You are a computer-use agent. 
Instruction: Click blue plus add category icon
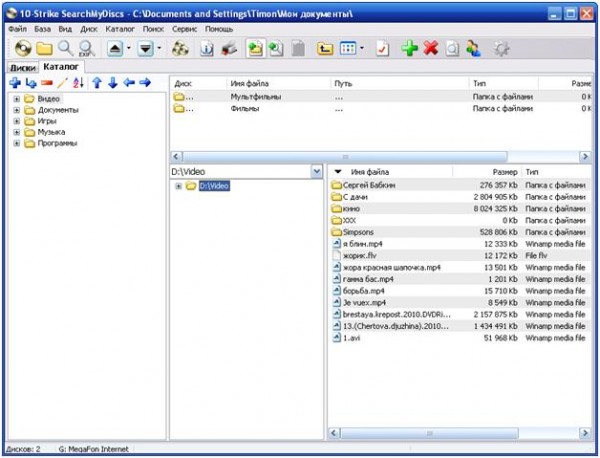point(15,83)
